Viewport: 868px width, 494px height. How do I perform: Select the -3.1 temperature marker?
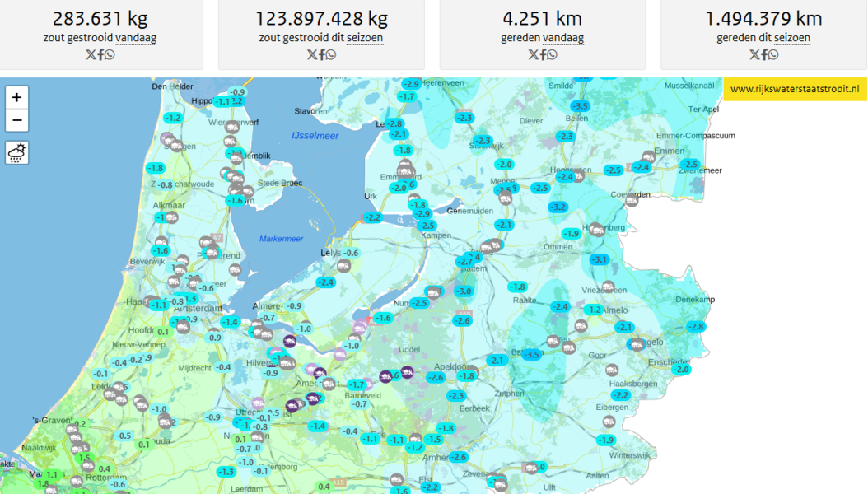tap(599, 259)
